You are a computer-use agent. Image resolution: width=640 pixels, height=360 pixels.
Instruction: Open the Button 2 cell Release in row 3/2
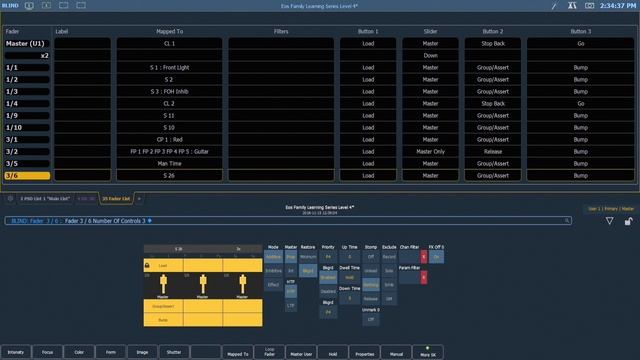tap(493, 151)
